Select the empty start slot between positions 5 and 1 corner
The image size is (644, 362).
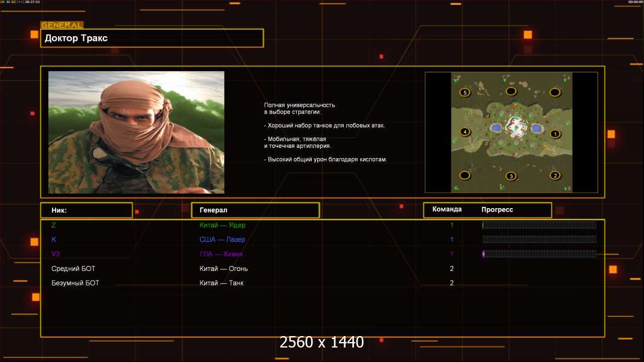pos(555,92)
